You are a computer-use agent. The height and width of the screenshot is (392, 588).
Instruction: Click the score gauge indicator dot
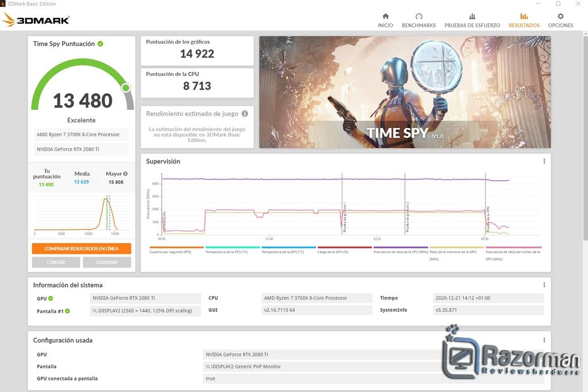[126, 88]
